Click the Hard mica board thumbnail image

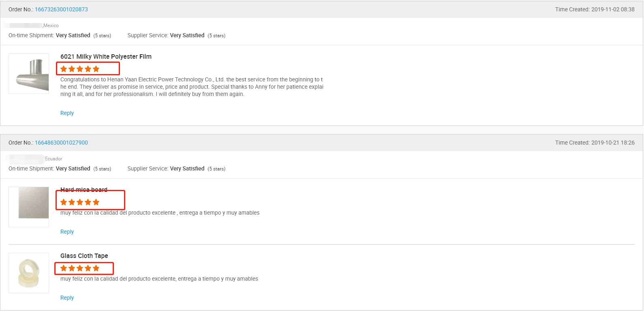click(28, 206)
